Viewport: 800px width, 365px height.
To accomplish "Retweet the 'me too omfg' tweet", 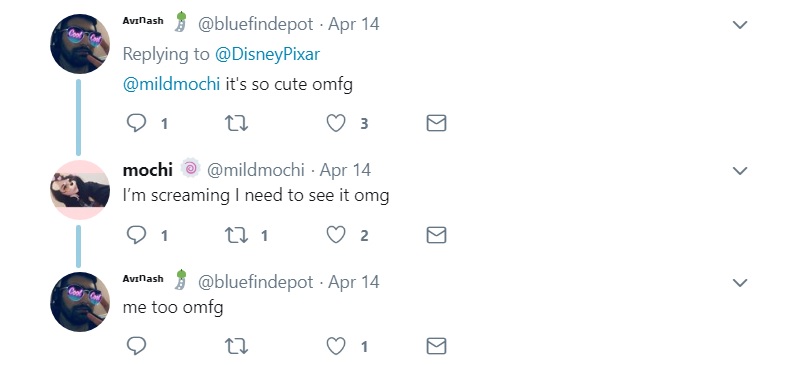I will pyautogui.click(x=236, y=347).
